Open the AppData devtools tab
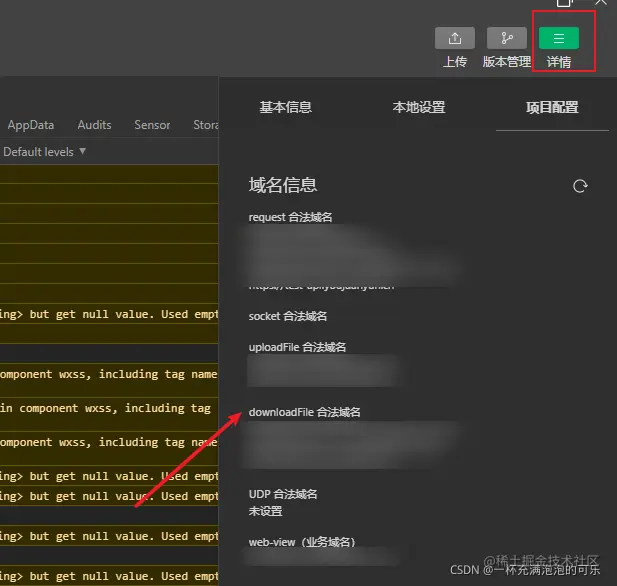617x586 pixels. pyautogui.click(x=31, y=125)
